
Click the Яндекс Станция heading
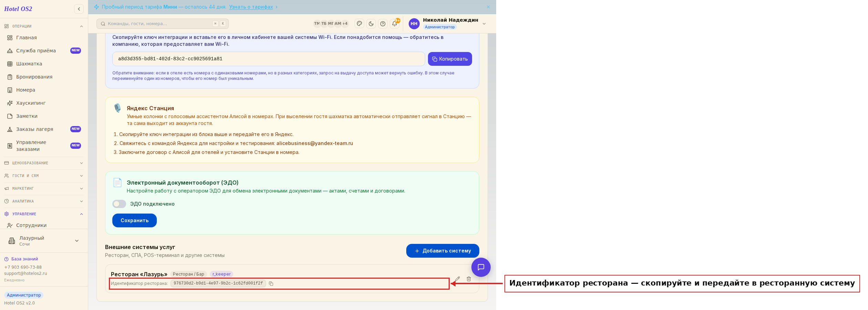tap(150, 108)
